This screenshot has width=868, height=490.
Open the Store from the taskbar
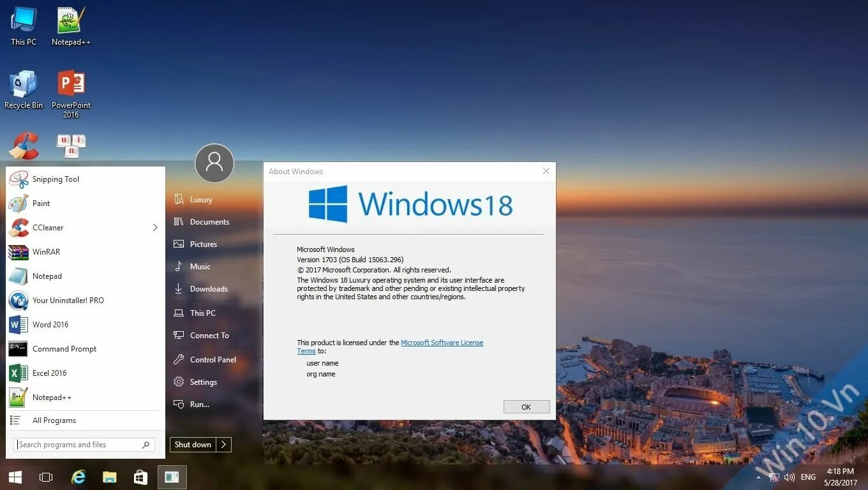pos(140,477)
